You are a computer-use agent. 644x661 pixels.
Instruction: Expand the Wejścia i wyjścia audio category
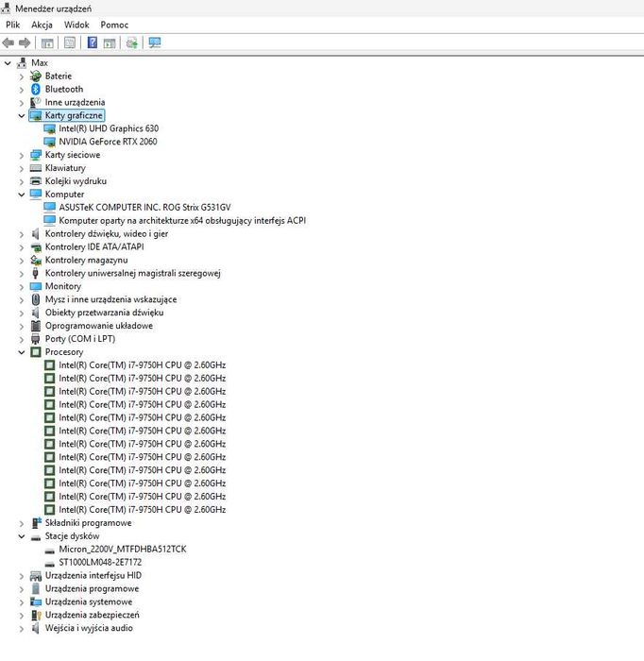coord(22,629)
